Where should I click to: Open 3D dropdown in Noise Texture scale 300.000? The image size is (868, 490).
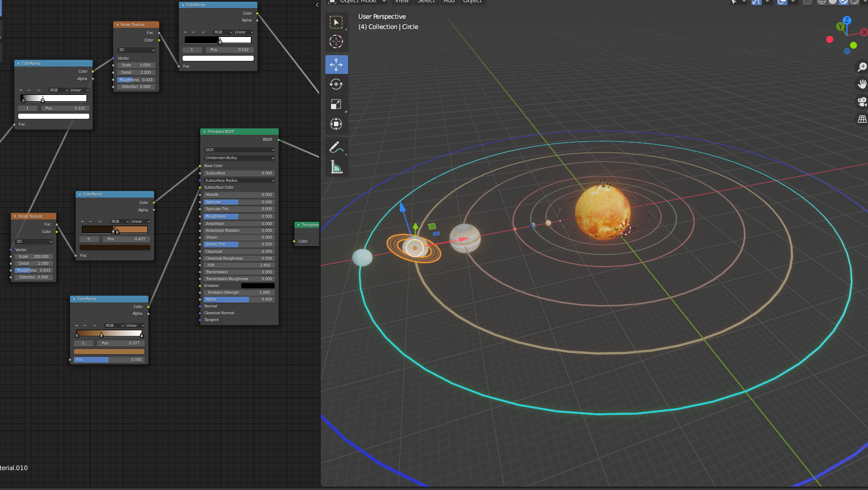(34, 241)
